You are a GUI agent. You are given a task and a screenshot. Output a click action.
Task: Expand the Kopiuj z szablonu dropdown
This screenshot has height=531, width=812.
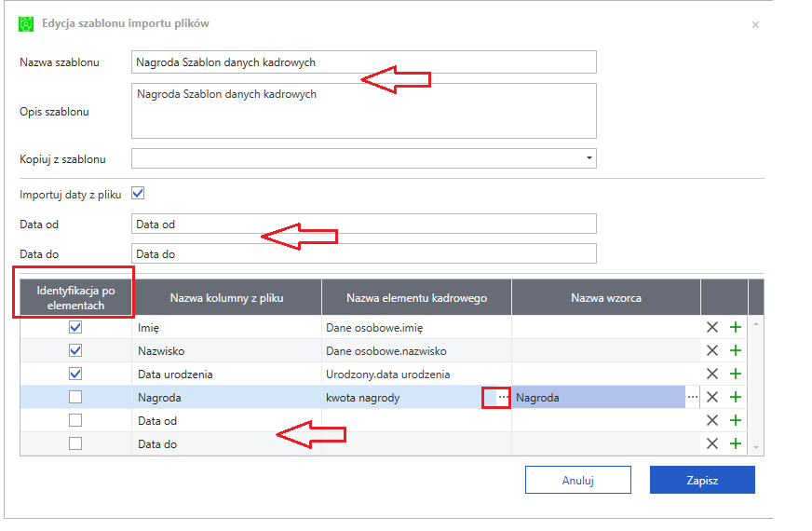(589, 158)
